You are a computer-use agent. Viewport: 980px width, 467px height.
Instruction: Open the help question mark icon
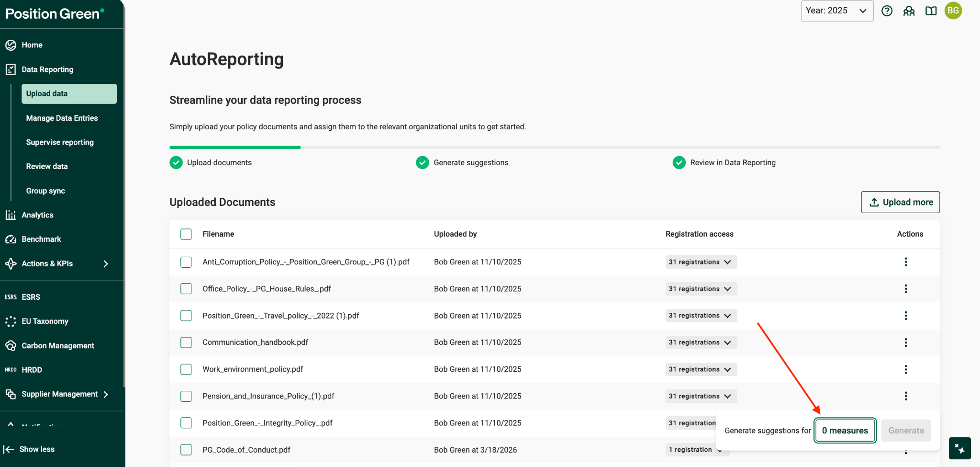tap(887, 11)
